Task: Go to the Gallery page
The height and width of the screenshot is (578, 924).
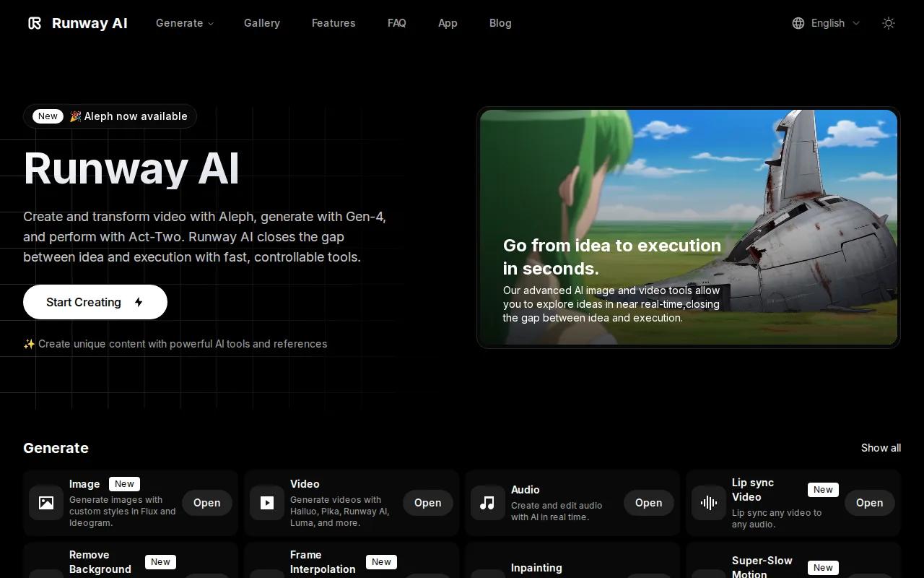Action: point(262,23)
